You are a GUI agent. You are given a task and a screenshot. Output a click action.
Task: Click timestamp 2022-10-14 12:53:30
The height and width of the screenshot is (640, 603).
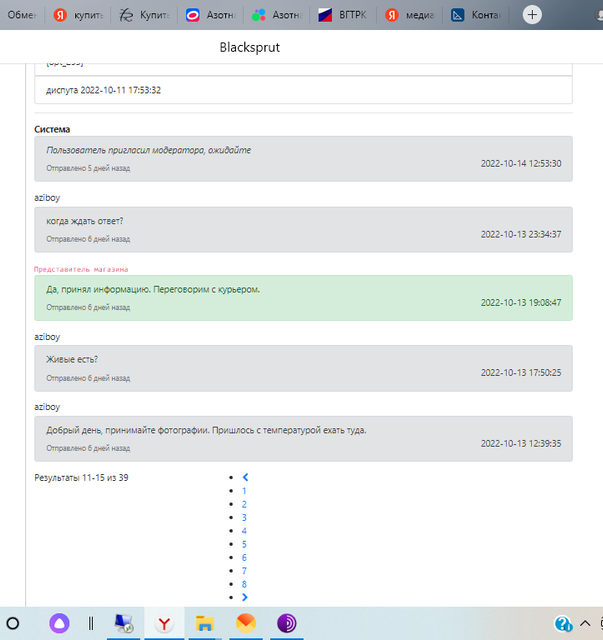[521, 163]
